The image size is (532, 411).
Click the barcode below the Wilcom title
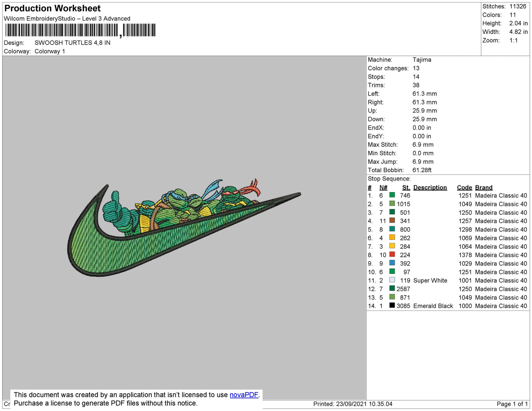coord(80,30)
